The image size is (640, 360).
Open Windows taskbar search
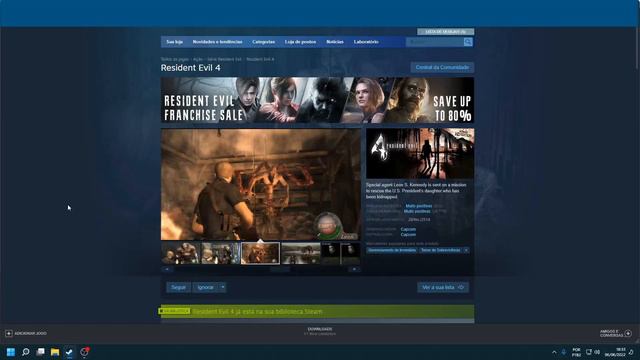point(26,352)
